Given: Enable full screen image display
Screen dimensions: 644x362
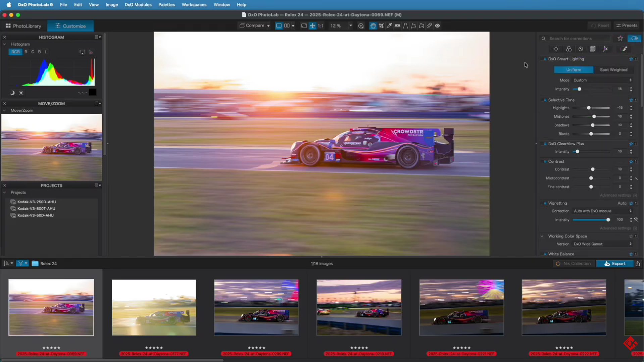Looking at the screenshot, I should [304, 26].
